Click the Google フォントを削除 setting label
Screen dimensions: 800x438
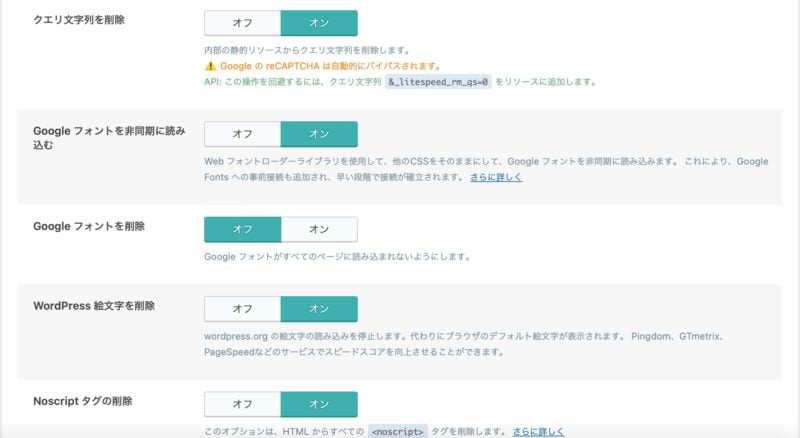pos(89,226)
